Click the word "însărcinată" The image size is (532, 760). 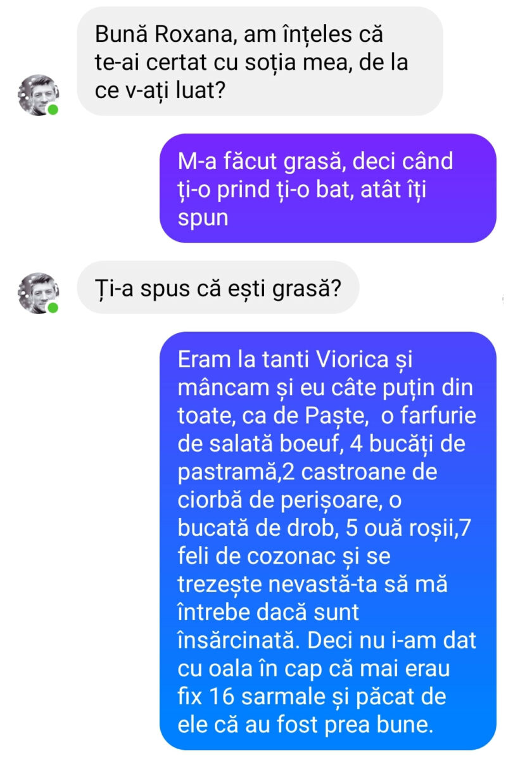[238, 641]
